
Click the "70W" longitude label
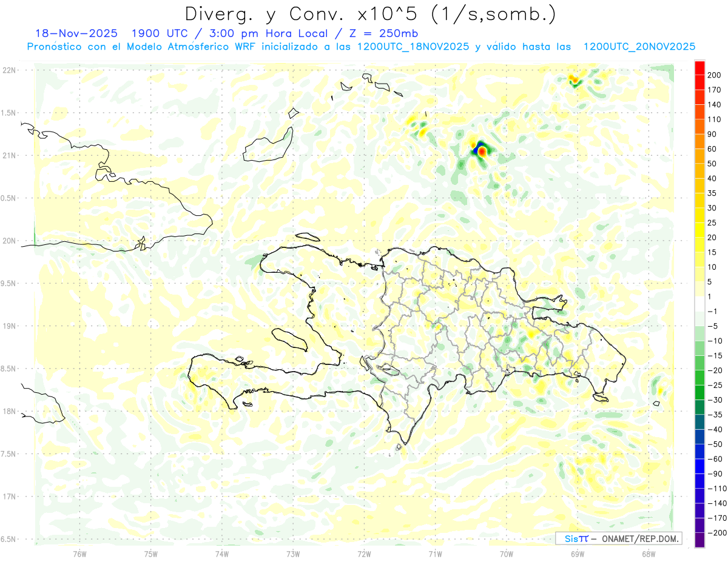point(507,554)
